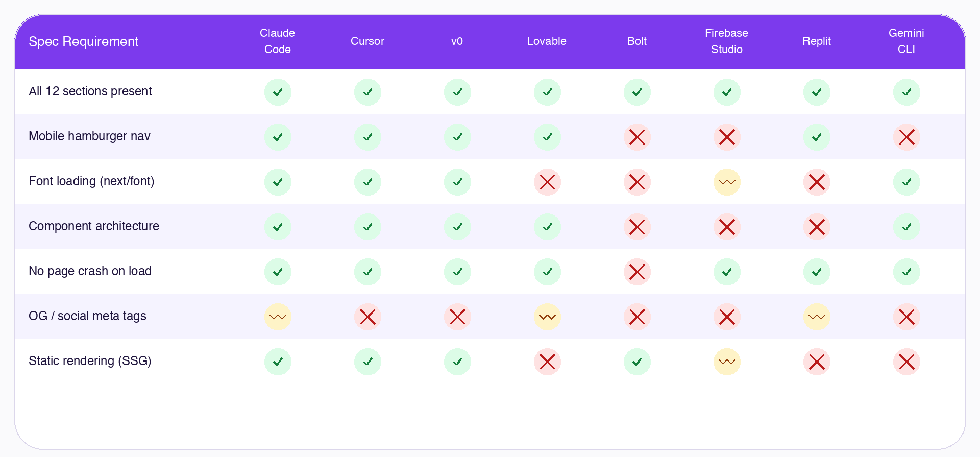Select the 'Component architecture' row label
This screenshot has height=457, width=980.
(94, 226)
